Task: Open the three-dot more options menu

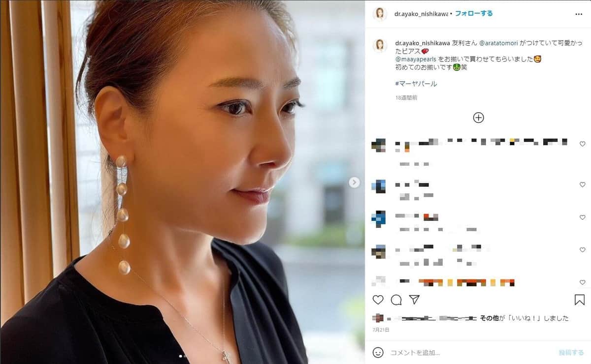Action: pos(579,14)
